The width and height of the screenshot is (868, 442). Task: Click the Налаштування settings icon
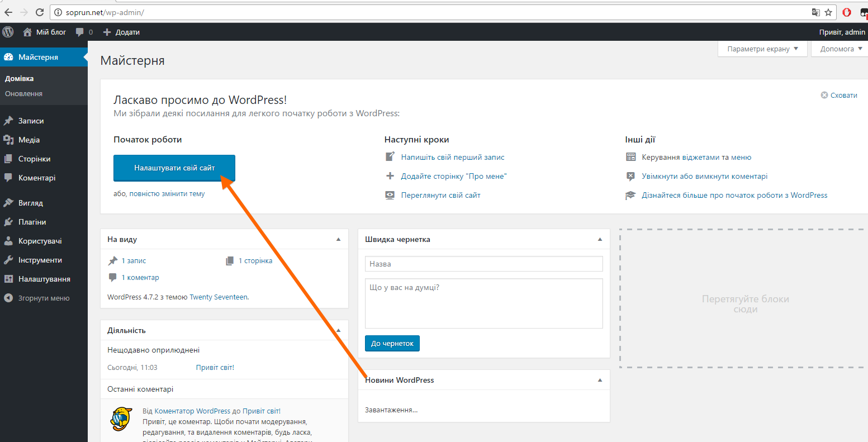pos(8,279)
